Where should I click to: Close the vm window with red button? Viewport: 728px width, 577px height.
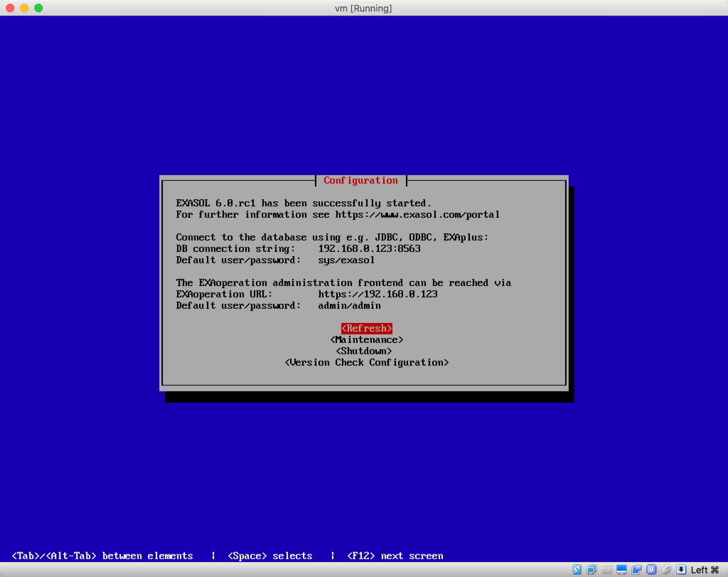pyautogui.click(x=10, y=8)
